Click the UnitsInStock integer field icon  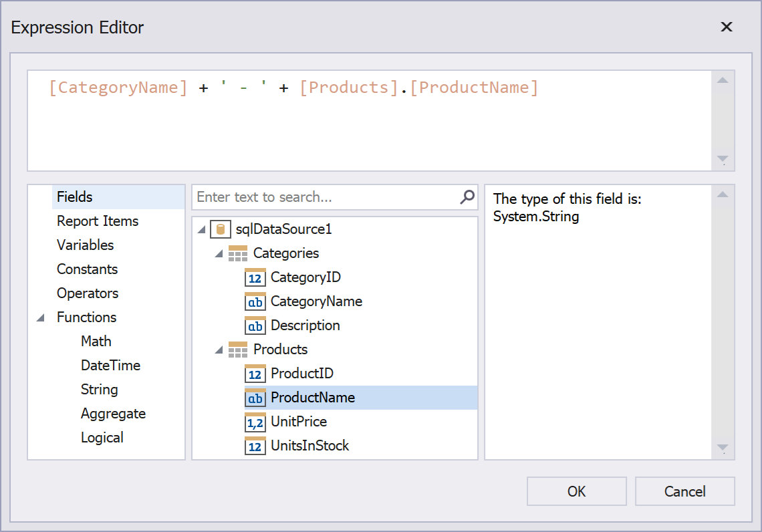(255, 446)
